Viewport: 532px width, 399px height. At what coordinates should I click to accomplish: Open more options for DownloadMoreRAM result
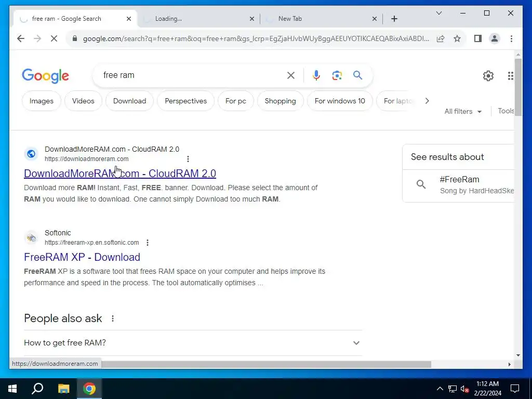pos(188,159)
